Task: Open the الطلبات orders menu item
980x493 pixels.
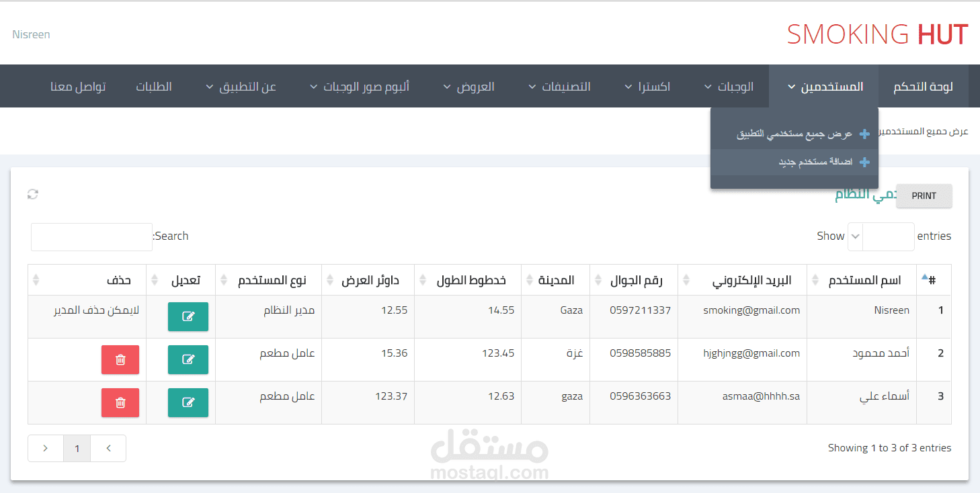Action: (154, 87)
